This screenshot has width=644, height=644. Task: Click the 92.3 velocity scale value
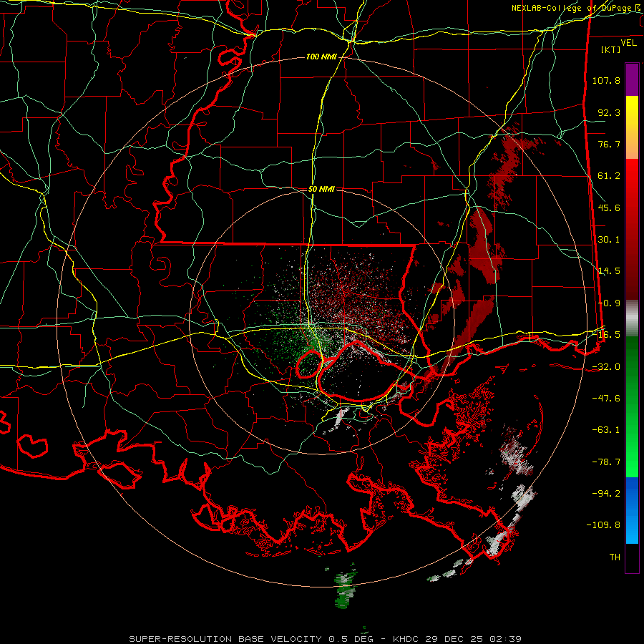coord(609,112)
